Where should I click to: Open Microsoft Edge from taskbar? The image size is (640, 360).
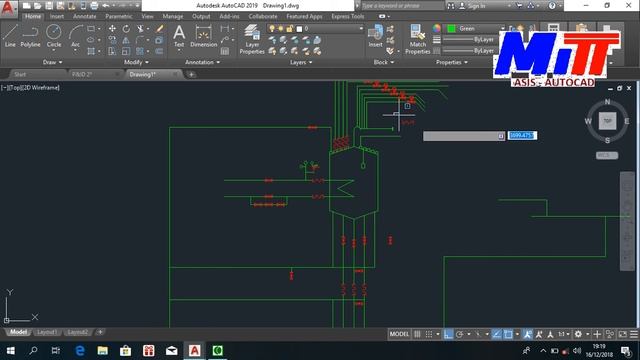80,351
